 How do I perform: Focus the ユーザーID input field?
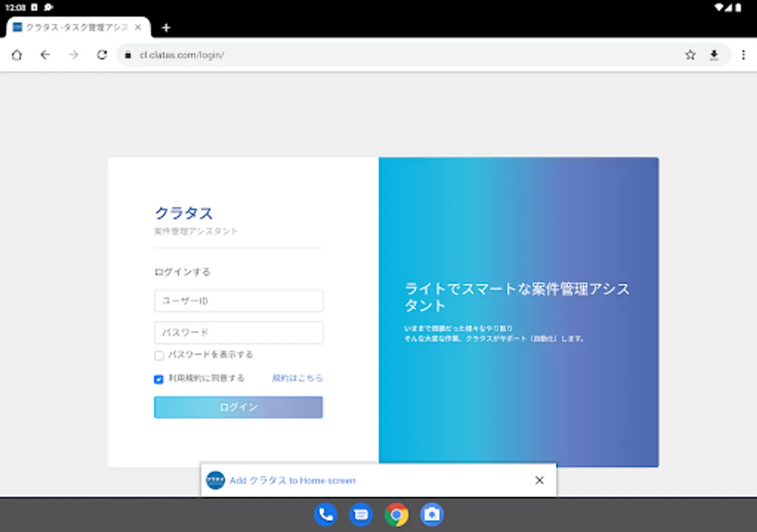(x=239, y=301)
